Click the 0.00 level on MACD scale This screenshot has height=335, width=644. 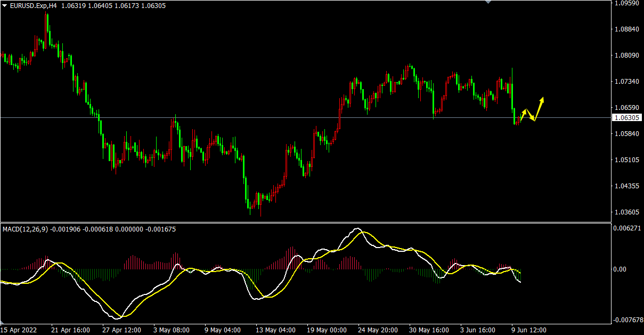619,269
